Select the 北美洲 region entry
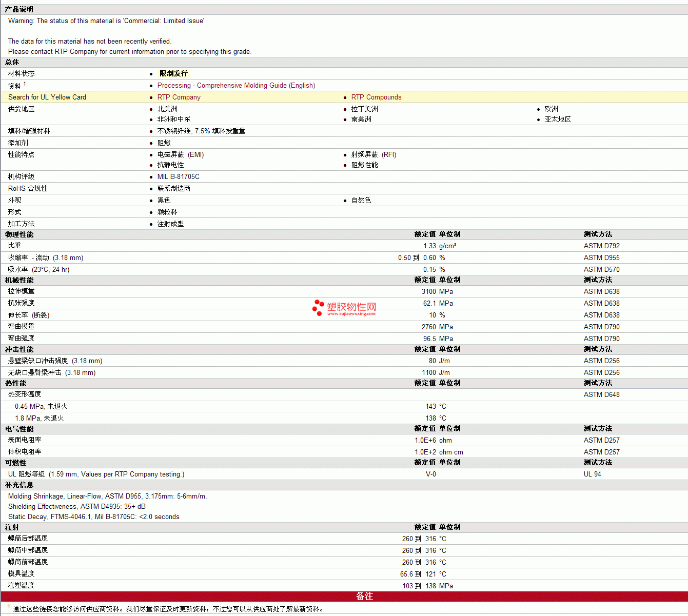 click(x=167, y=109)
